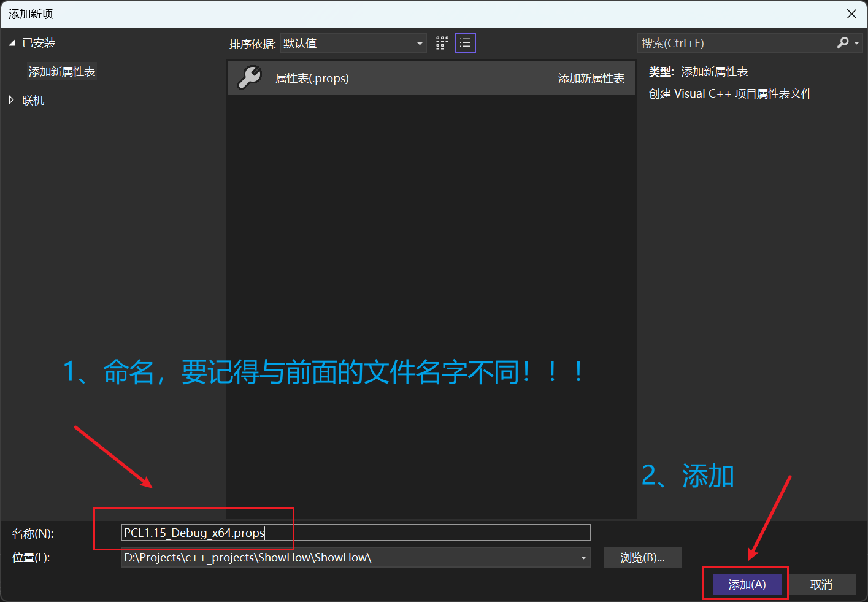Image resolution: width=868 pixels, height=602 pixels.
Task: Open the 排序依据 默认值 dropdown
Action: point(353,43)
